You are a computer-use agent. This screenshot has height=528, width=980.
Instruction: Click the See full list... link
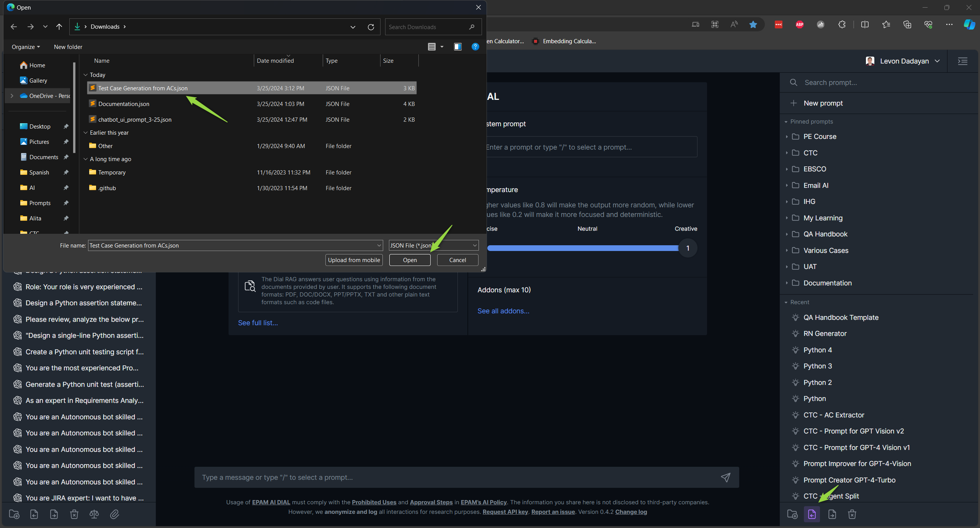coord(258,323)
